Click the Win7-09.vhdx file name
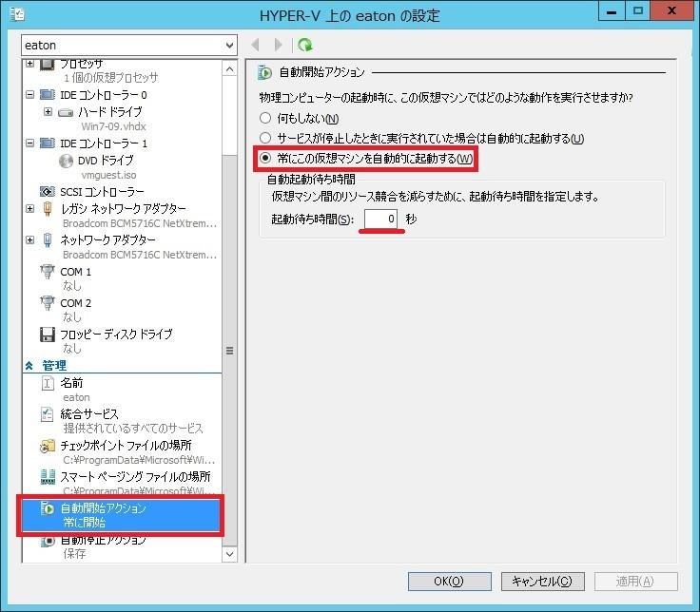 113,126
